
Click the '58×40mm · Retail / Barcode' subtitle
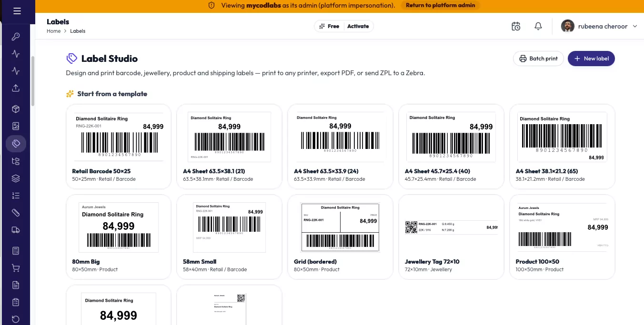(215, 269)
